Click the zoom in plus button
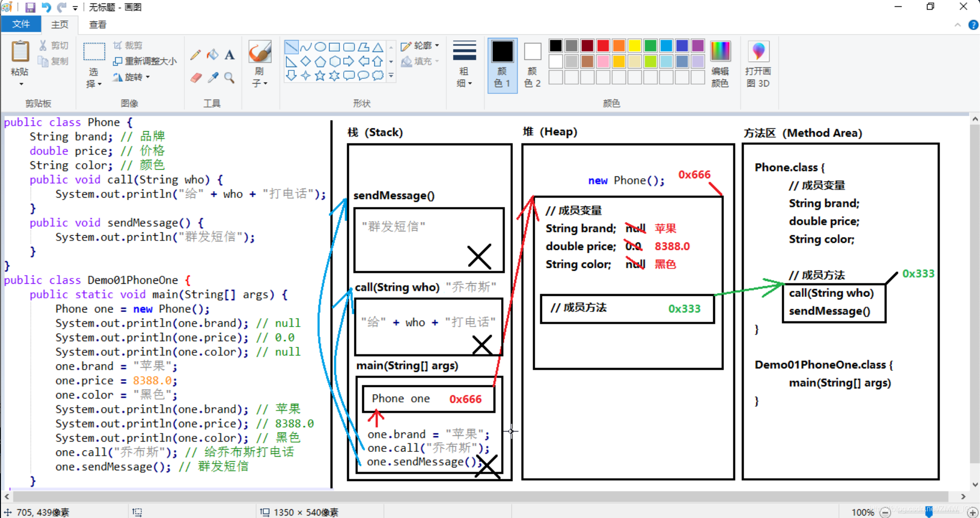 [x=972, y=513]
